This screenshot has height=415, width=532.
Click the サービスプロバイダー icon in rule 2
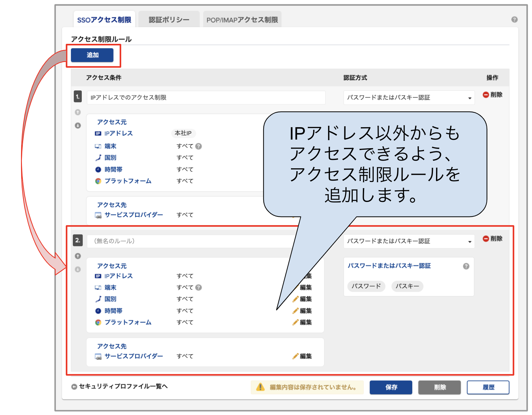coord(98,357)
